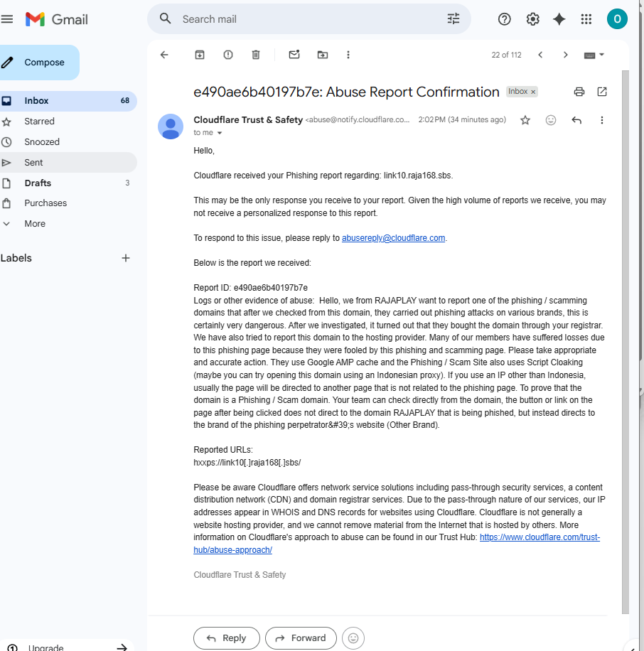Click reported URL hxxps://link10[.]raja168[.]sbs/
This screenshot has height=651, width=644.
247,463
